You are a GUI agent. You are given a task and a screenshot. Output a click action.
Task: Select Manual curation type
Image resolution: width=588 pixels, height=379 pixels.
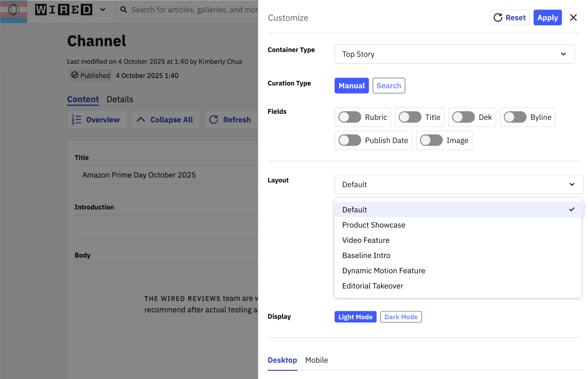[352, 85]
